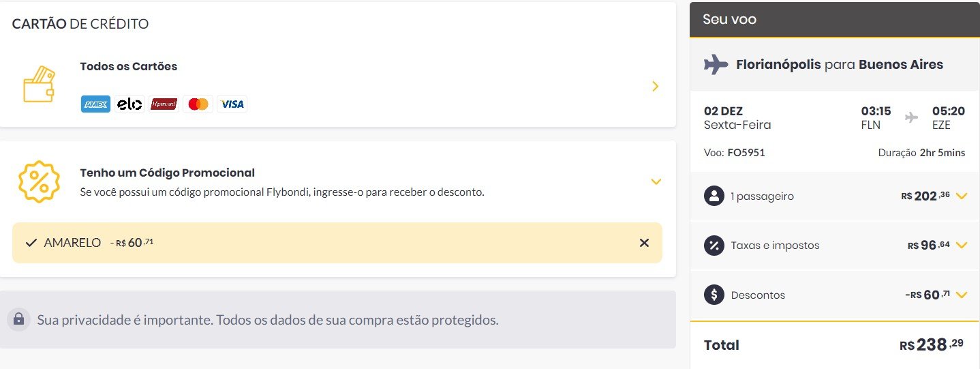Collapse the Código Promocional section chevron

coord(656,181)
